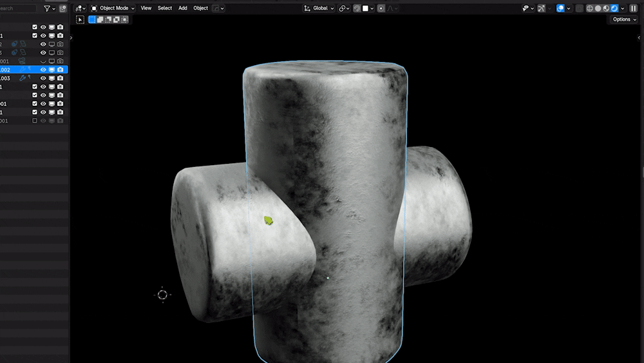The image size is (644, 363).
Task: Open the Global transform orientation dropdown
Action: 319,8
